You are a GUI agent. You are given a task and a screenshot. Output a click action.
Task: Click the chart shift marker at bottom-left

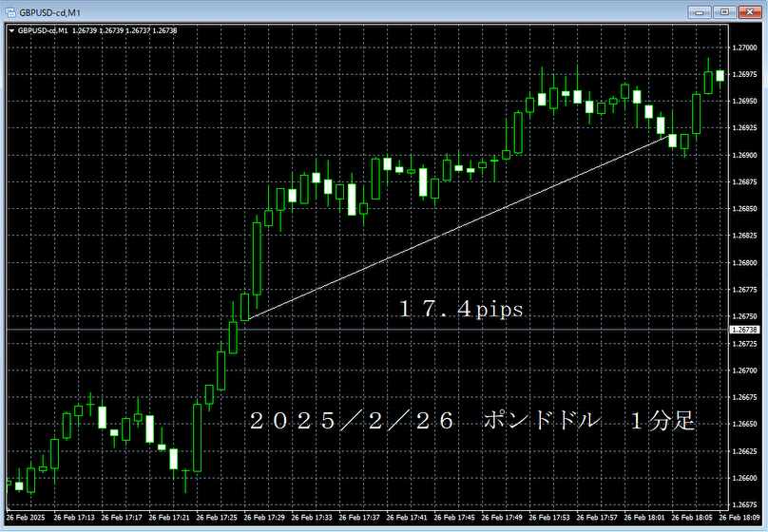(x=9, y=508)
